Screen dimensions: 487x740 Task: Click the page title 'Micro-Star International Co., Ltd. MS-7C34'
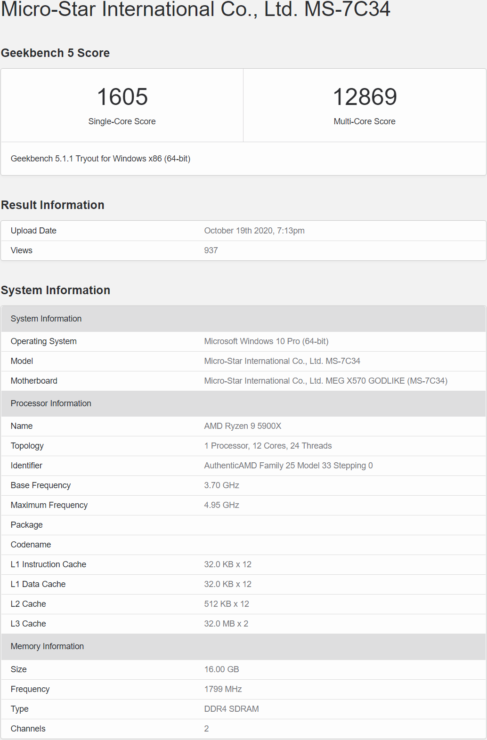[195, 9]
